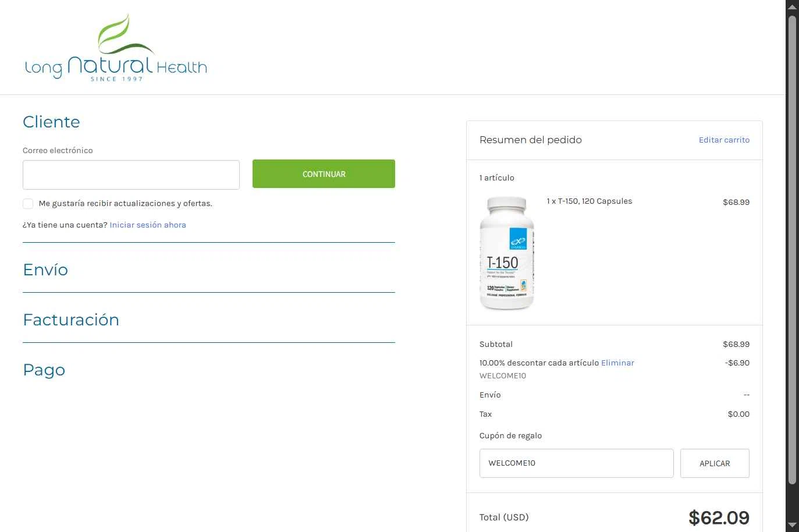
Task: Open the Iniciar sesión ahora link
Action: (148, 225)
